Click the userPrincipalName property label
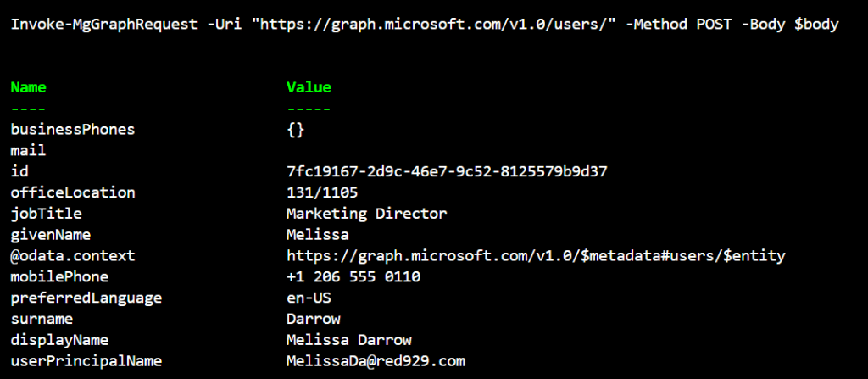 pyautogui.click(x=86, y=361)
